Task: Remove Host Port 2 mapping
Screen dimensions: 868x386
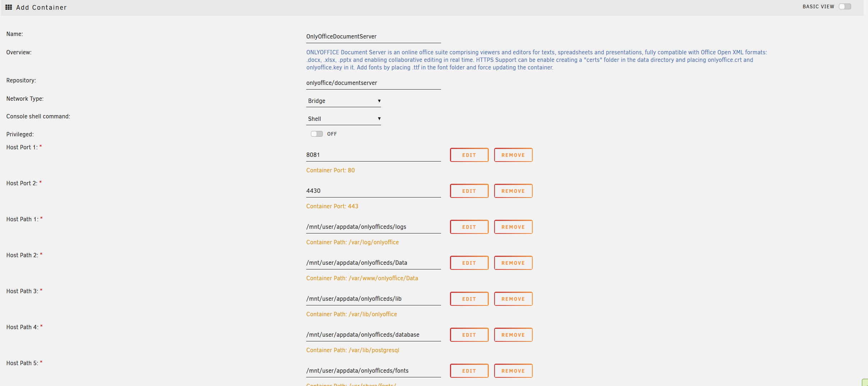Action: [513, 191]
